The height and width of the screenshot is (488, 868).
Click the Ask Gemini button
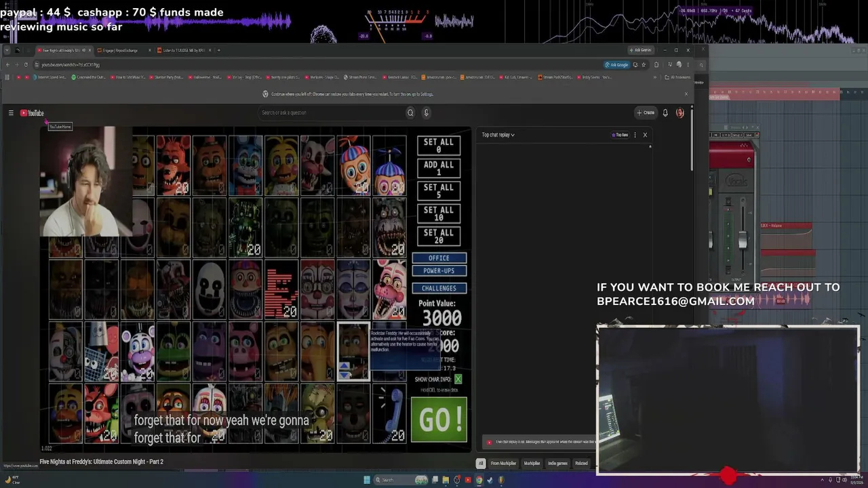[640, 50]
